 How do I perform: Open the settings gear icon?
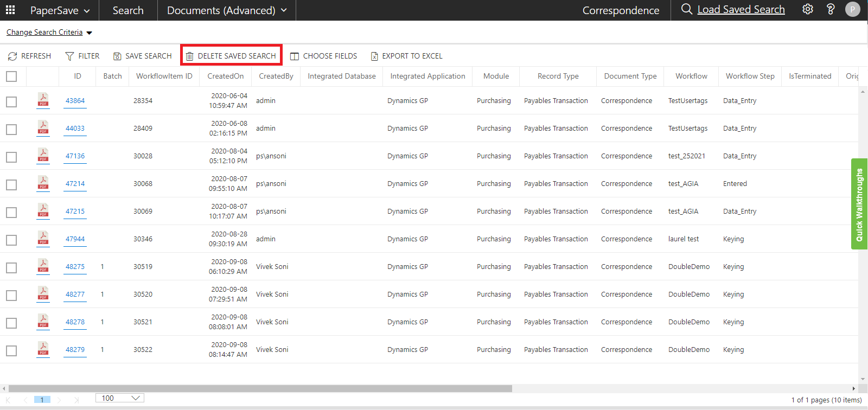808,9
